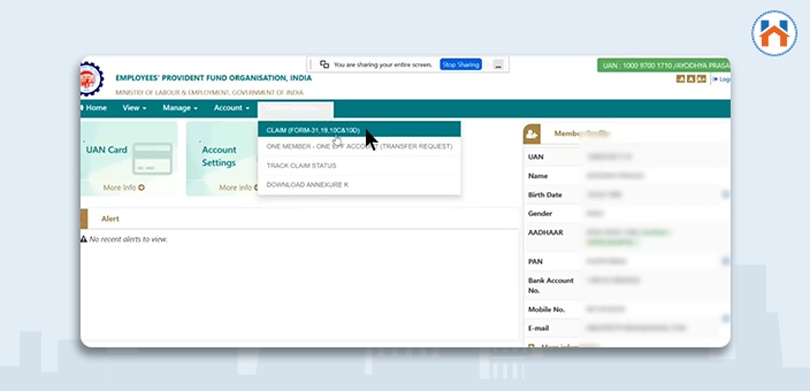The image size is (810, 391).
Task: Go to the Home menu item
Action: tap(95, 108)
